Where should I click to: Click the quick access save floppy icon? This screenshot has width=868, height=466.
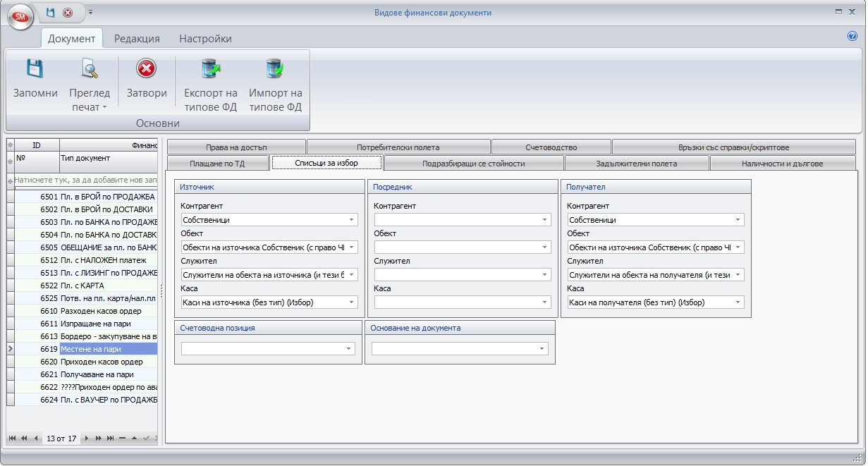click(50, 13)
